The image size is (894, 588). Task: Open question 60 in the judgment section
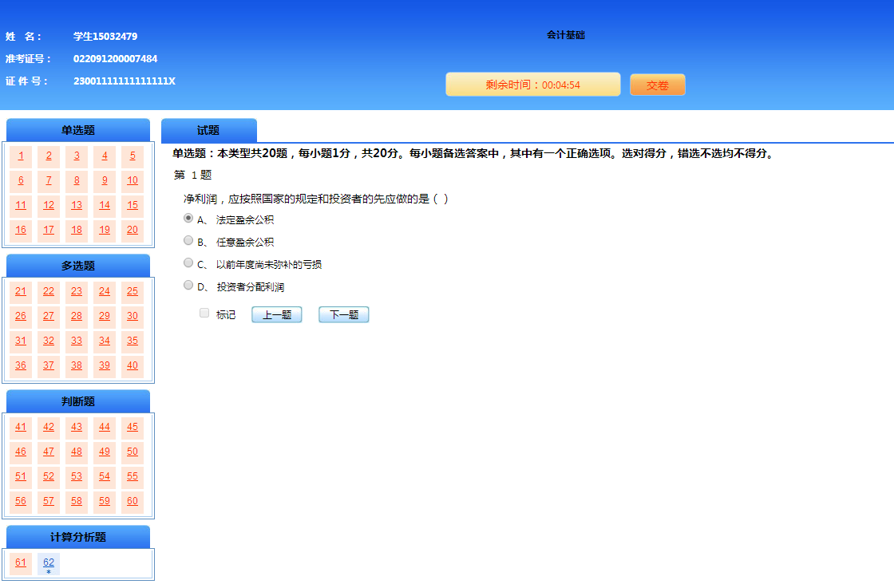[132, 501]
